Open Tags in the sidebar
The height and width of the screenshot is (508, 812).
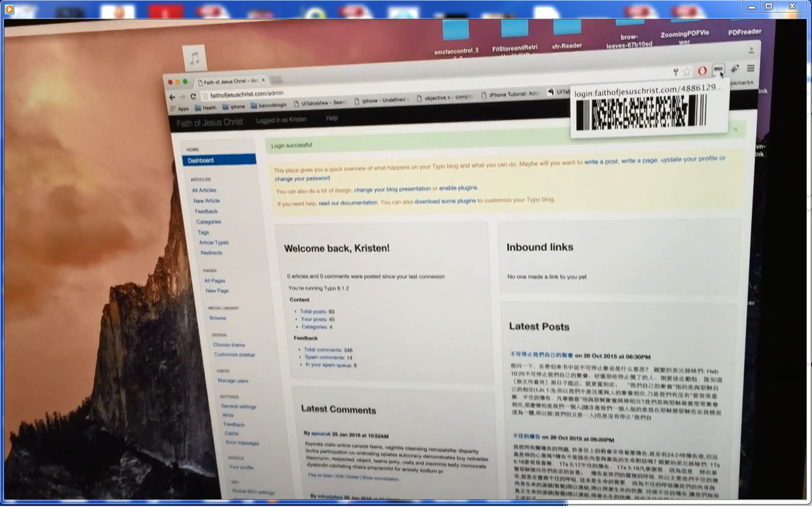tap(203, 232)
